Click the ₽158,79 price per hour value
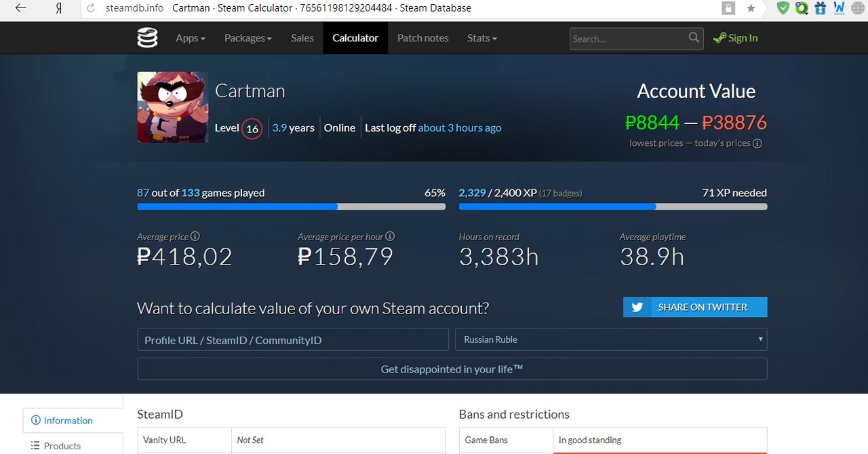Viewport: 868px width, 454px height. [x=345, y=257]
